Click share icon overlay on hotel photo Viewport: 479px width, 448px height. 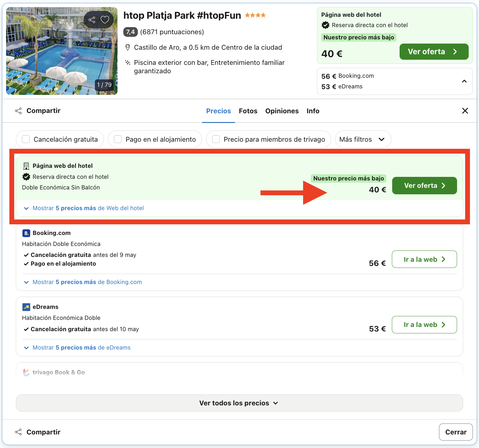92,20
